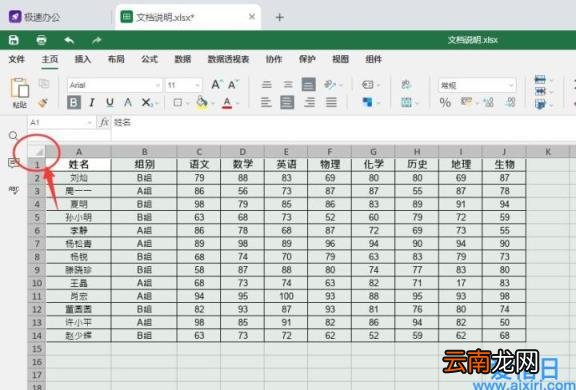Toggle align left
576x390 pixels.
(266, 102)
